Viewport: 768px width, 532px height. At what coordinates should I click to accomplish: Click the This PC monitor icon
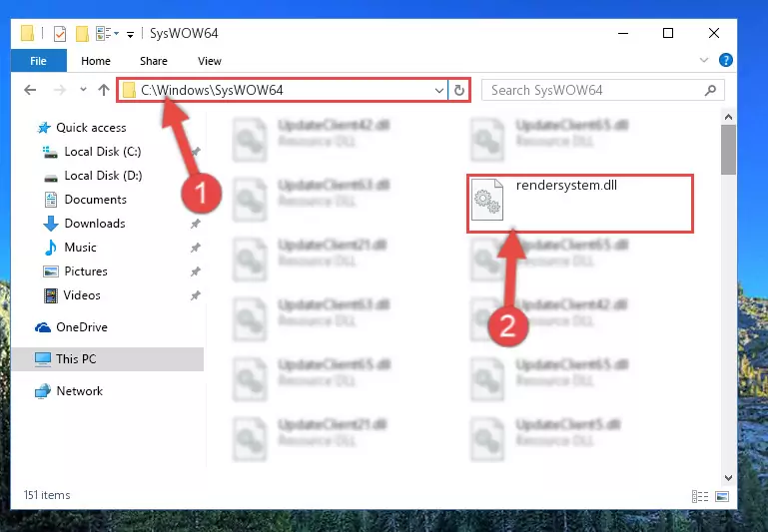43,359
